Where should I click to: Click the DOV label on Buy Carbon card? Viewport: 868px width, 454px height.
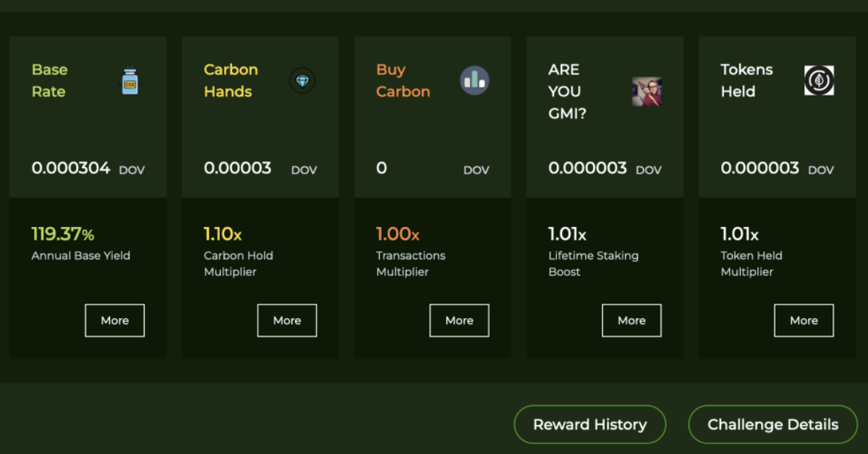(476, 170)
